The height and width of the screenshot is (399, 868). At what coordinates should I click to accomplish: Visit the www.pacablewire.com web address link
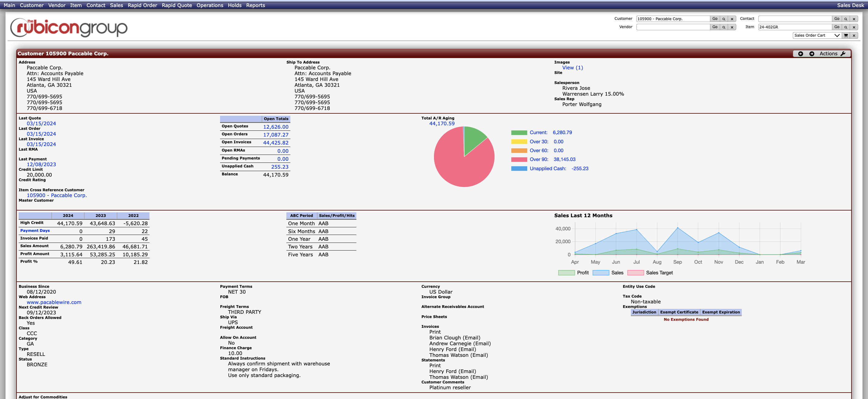tap(54, 302)
